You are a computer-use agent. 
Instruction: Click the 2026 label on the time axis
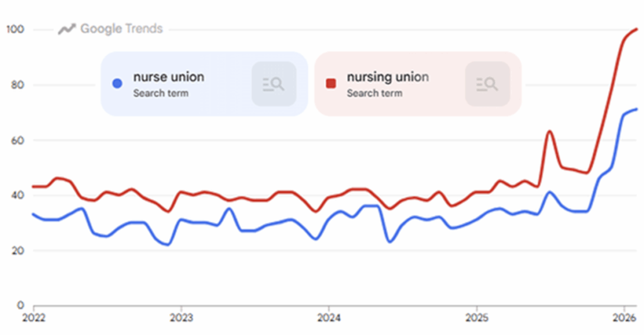[x=623, y=316]
